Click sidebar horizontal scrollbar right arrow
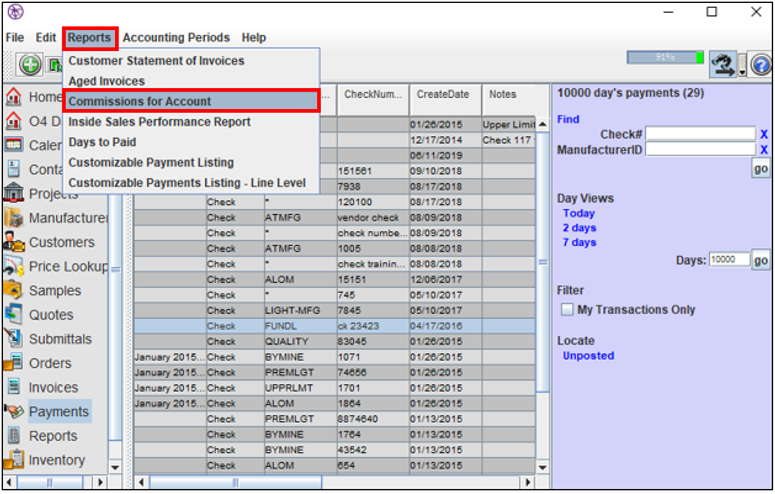 point(100,482)
